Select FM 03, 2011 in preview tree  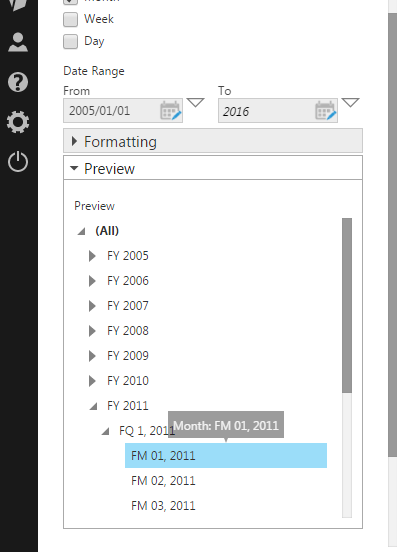163,506
